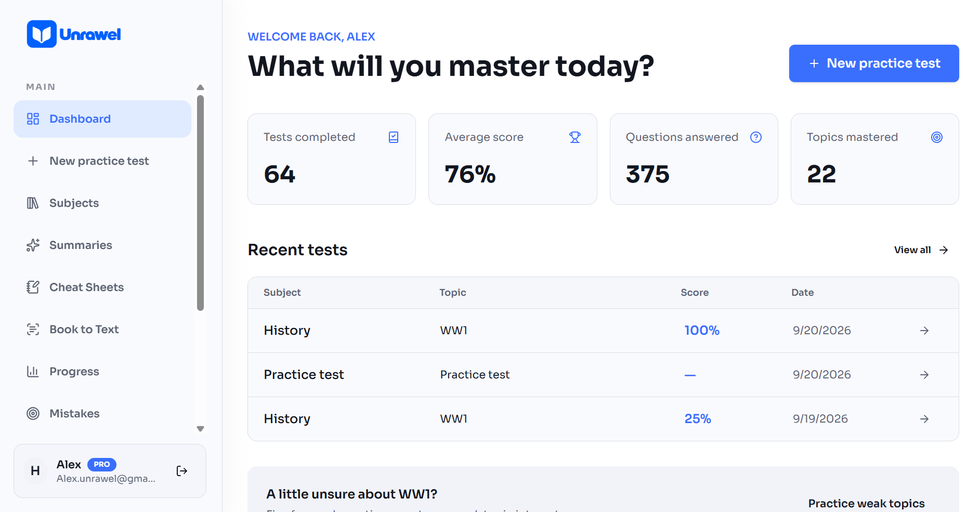The height and width of the screenshot is (512, 980).
Task: Click the Unrawel logo icon
Action: [x=42, y=34]
